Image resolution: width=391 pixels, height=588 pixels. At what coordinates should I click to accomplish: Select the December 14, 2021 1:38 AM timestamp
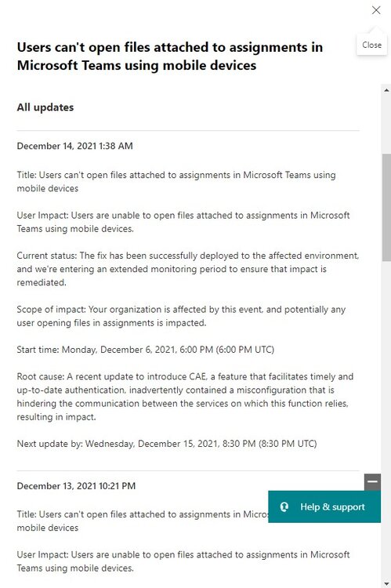pos(75,146)
